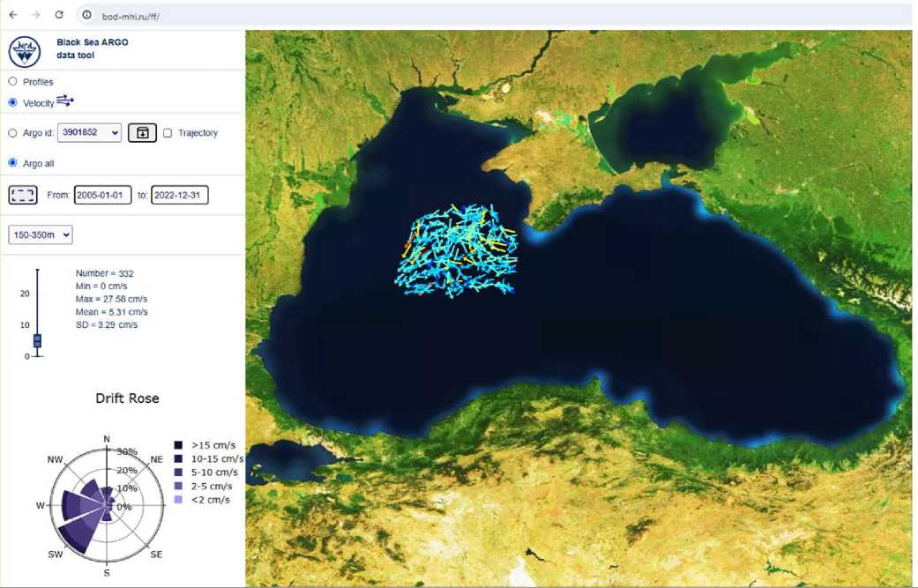
Task: Open the Argo id 3901852 dropdown
Action: [x=89, y=133]
